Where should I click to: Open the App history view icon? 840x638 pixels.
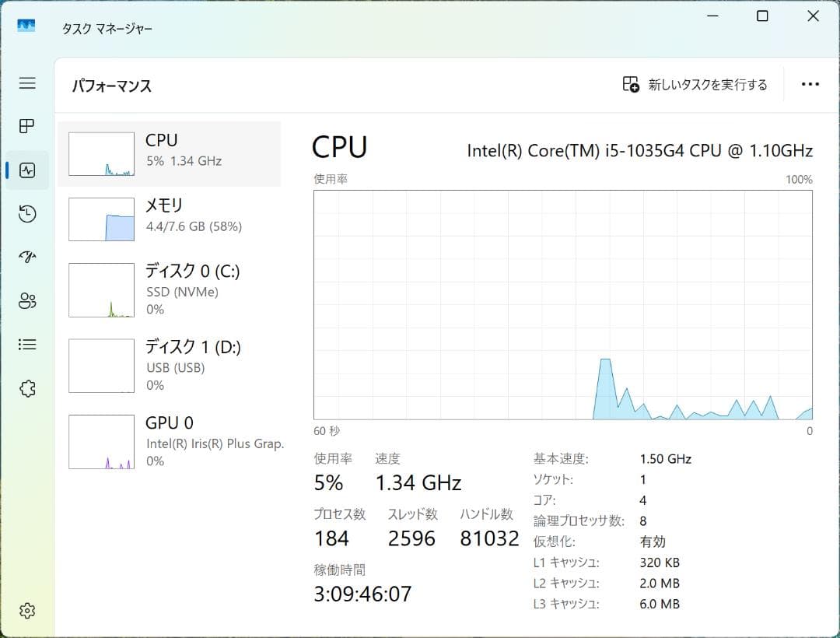click(x=27, y=213)
